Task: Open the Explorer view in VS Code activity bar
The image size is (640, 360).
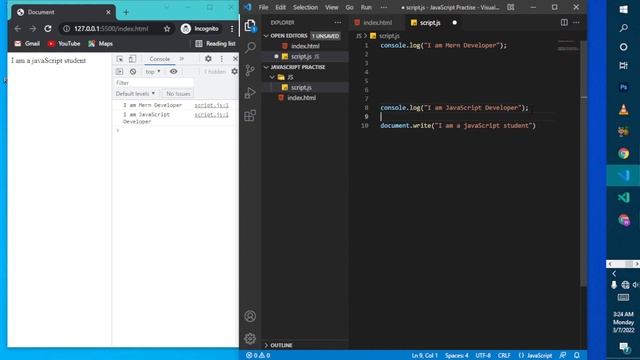Action: [x=250, y=25]
